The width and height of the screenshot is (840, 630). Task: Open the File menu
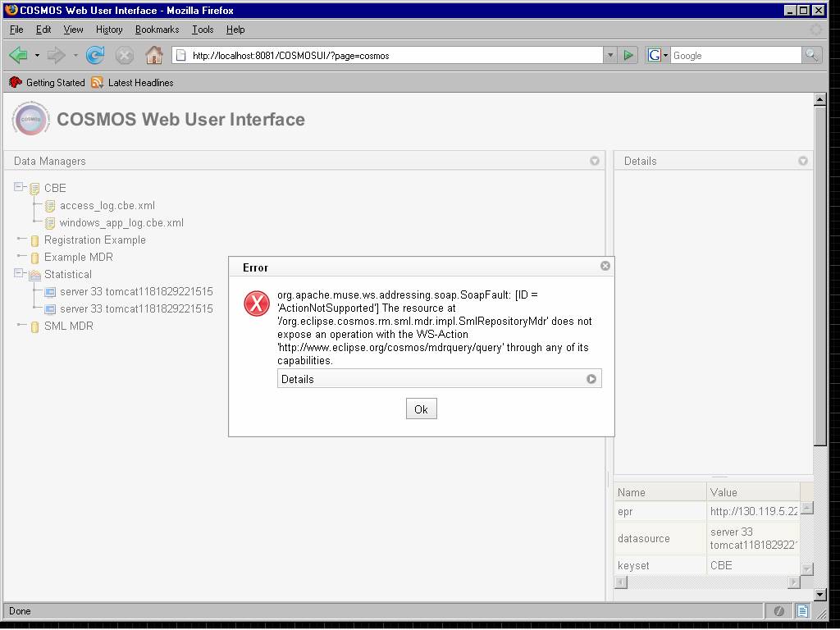16,30
